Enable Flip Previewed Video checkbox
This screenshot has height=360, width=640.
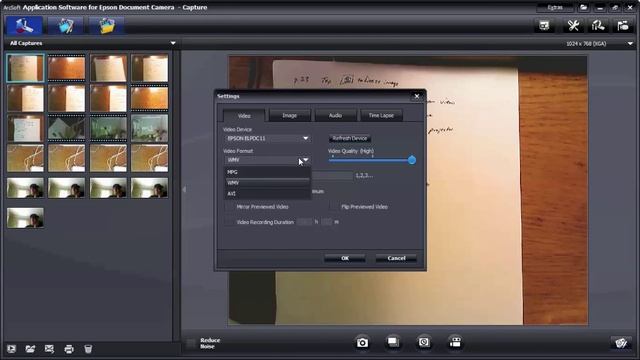click(334, 207)
